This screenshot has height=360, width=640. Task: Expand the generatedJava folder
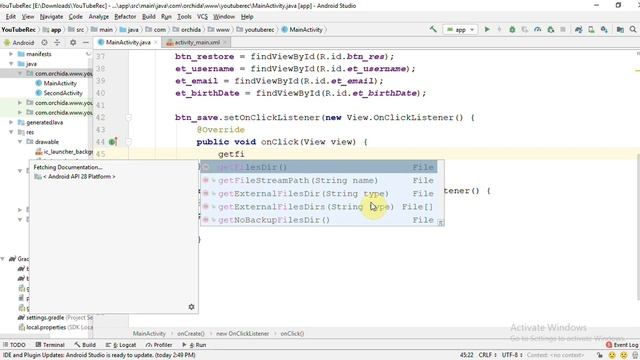pos(11,122)
